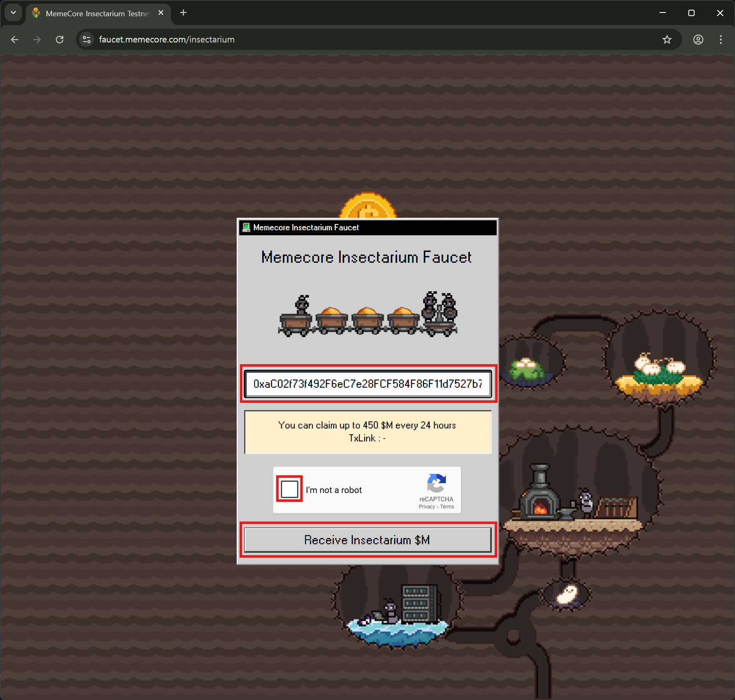Check the "I'm not a robot" box
This screenshot has height=700, width=735.
(x=290, y=489)
